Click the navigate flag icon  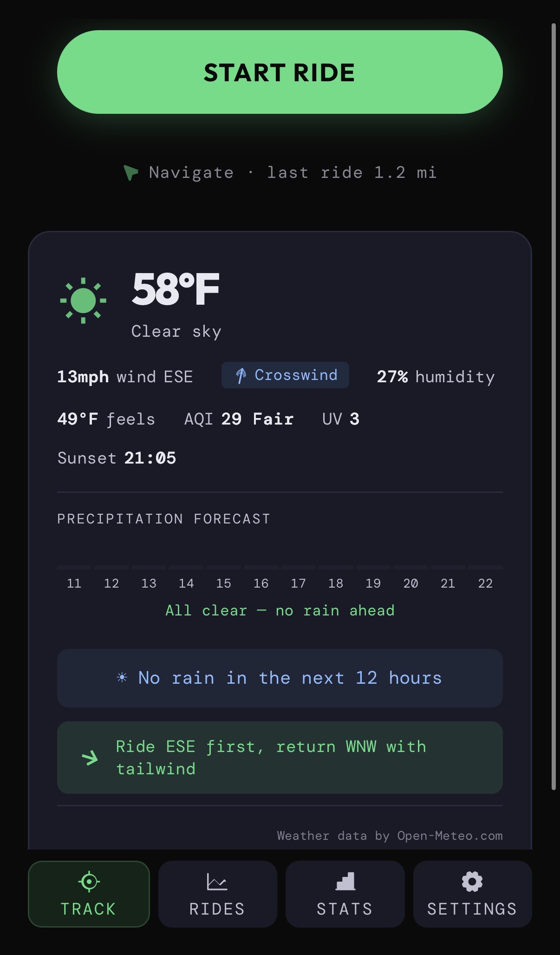coord(131,172)
